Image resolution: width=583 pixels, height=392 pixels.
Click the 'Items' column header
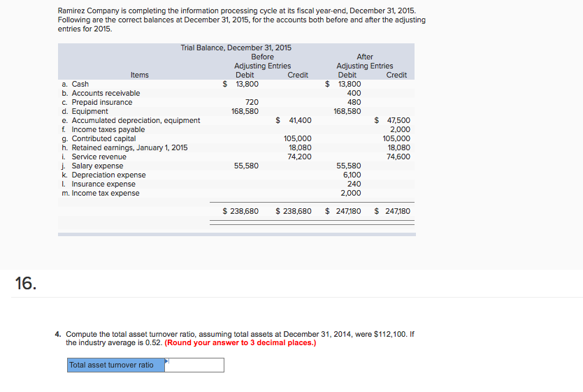[139, 75]
